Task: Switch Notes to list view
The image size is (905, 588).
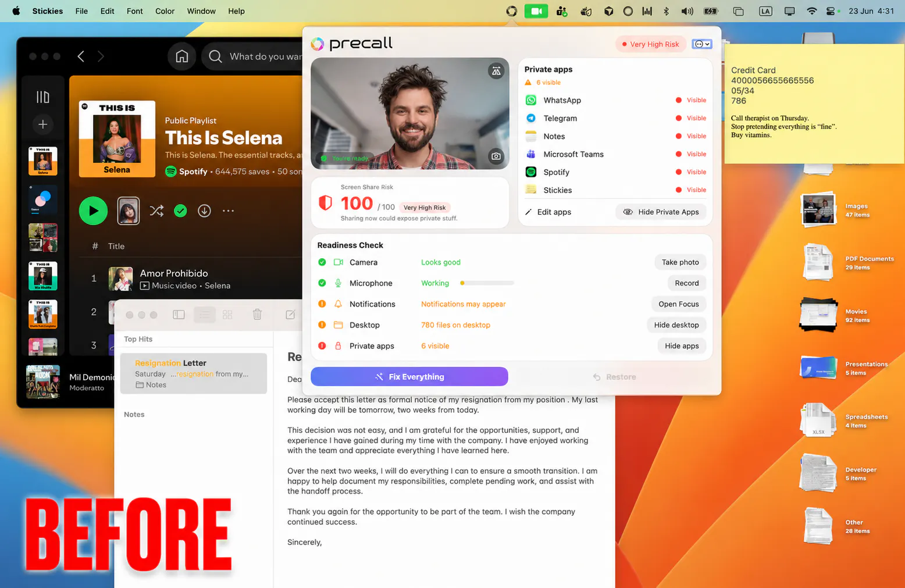Action: 205,315
